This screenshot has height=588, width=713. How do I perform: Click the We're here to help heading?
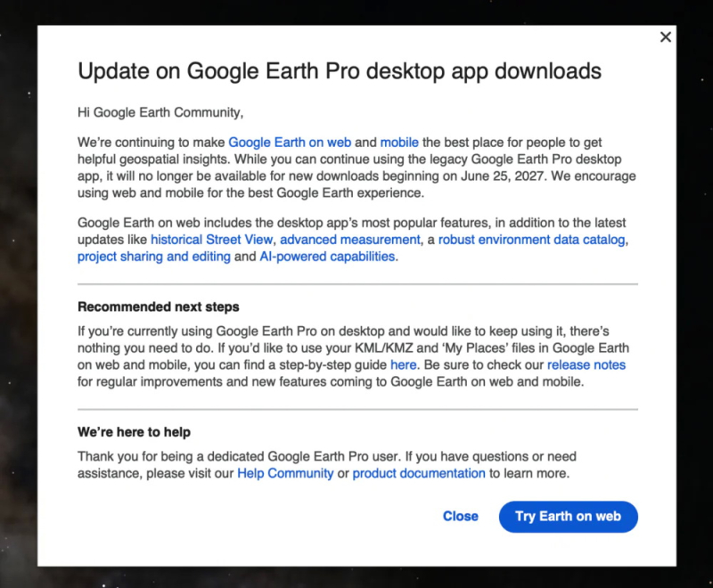point(134,432)
